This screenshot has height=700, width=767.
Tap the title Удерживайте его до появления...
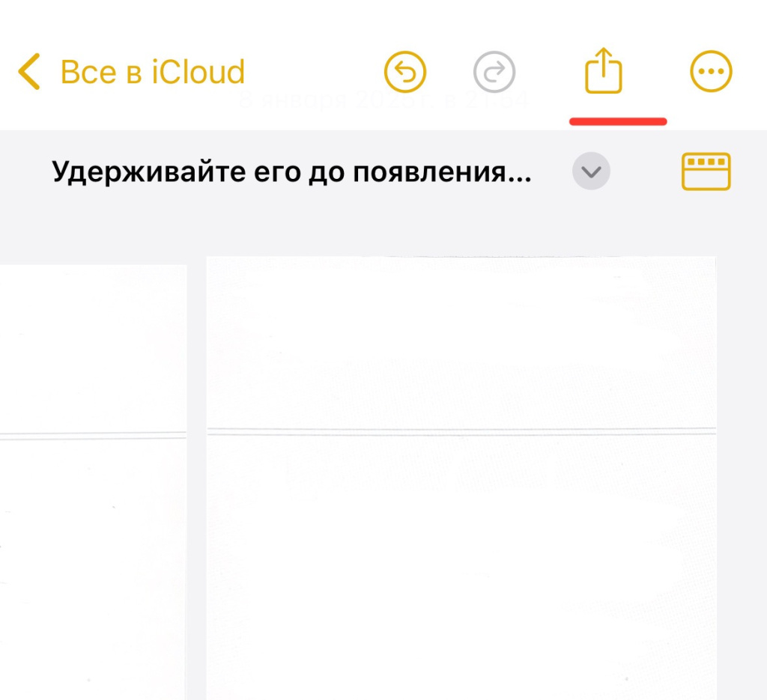coord(291,173)
